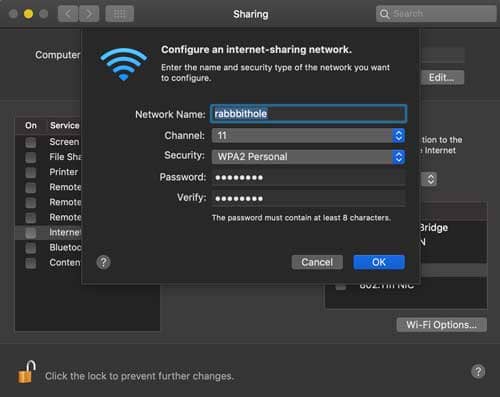Select the Printer service row
The height and width of the screenshot is (397, 500).
[48, 172]
